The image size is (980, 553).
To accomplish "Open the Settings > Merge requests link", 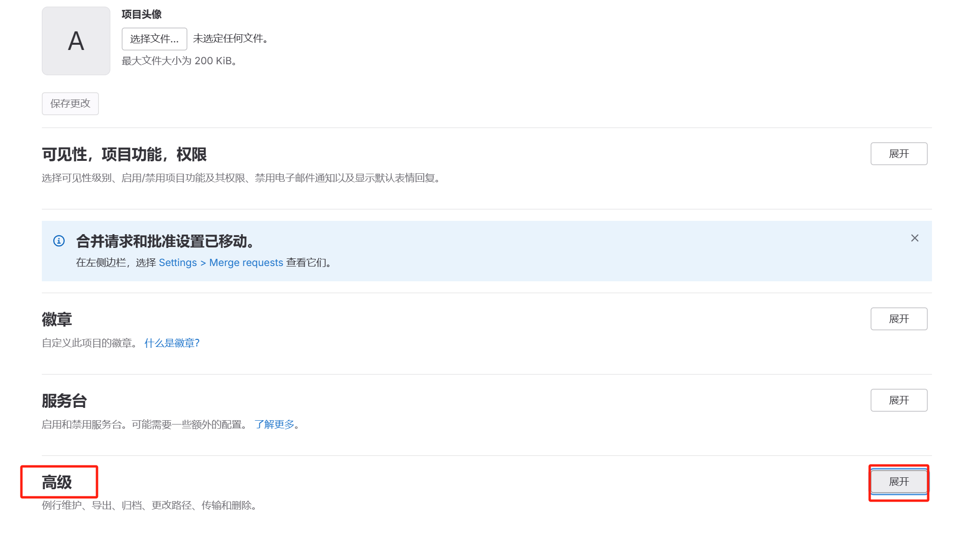I will [221, 263].
